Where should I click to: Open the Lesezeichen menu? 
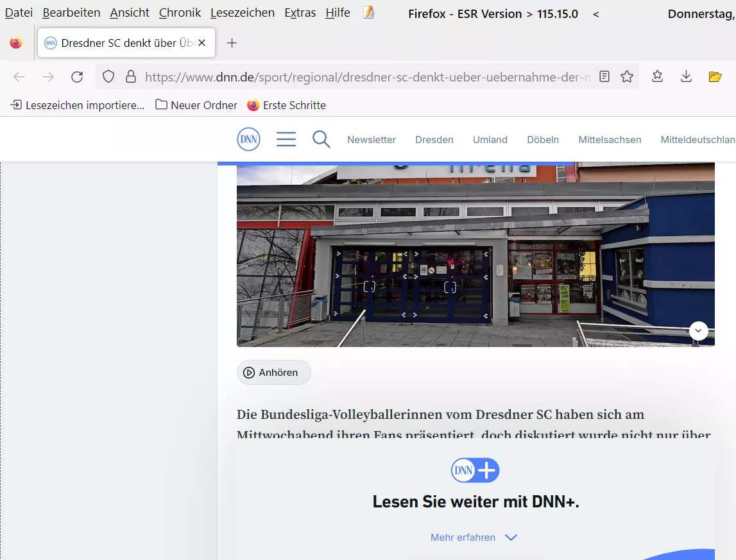point(242,13)
